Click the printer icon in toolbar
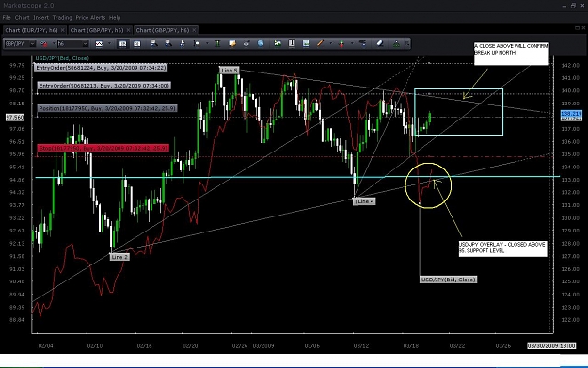The width and height of the screenshot is (588, 368). (246, 44)
